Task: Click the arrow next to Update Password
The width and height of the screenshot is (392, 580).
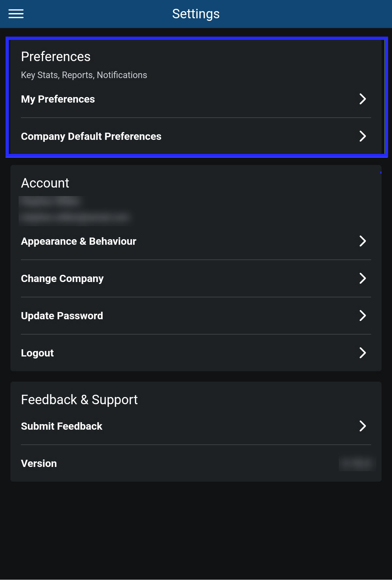Action: pyautogui.click(x=363, y=316)
